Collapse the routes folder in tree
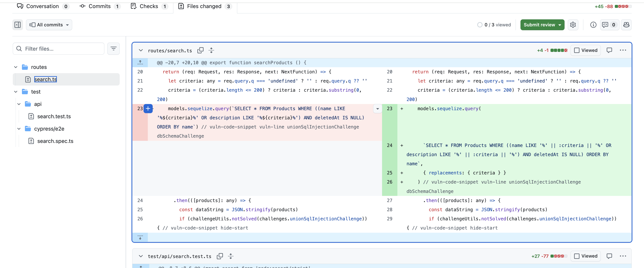This screenshot has height=268, width=644. (x=16, y=67)
